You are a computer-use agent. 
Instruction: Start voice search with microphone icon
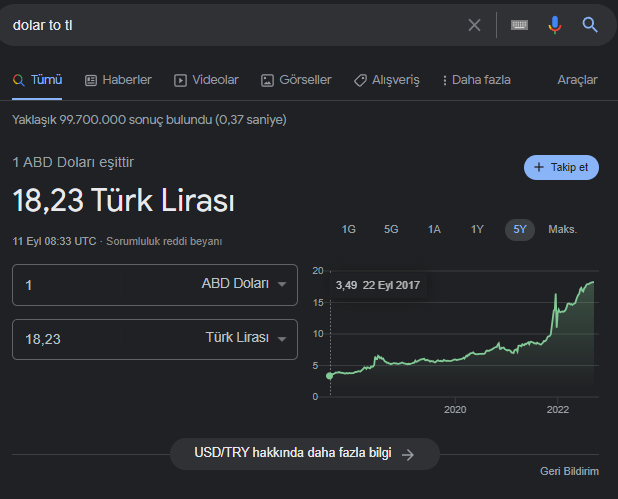(555, 25)
